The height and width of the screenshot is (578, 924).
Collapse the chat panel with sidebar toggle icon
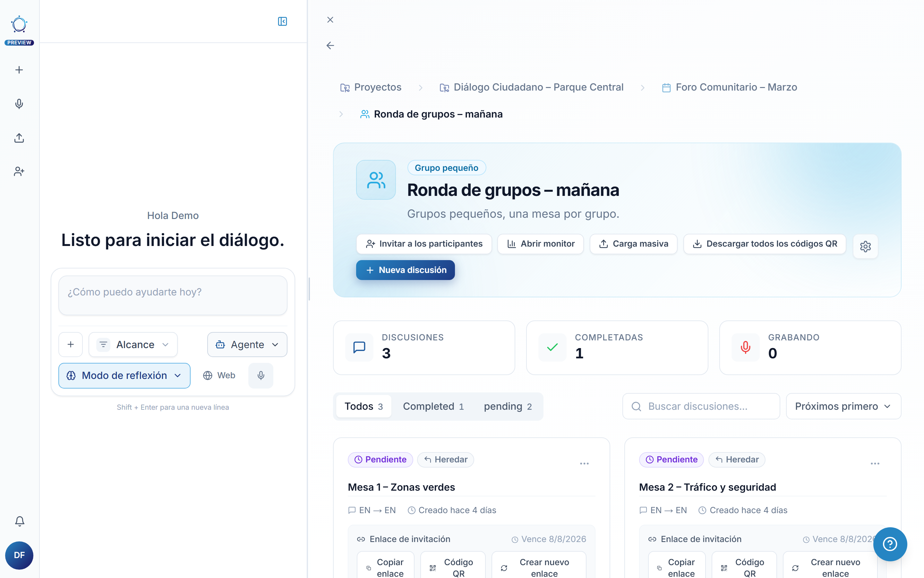click(283, 22)
